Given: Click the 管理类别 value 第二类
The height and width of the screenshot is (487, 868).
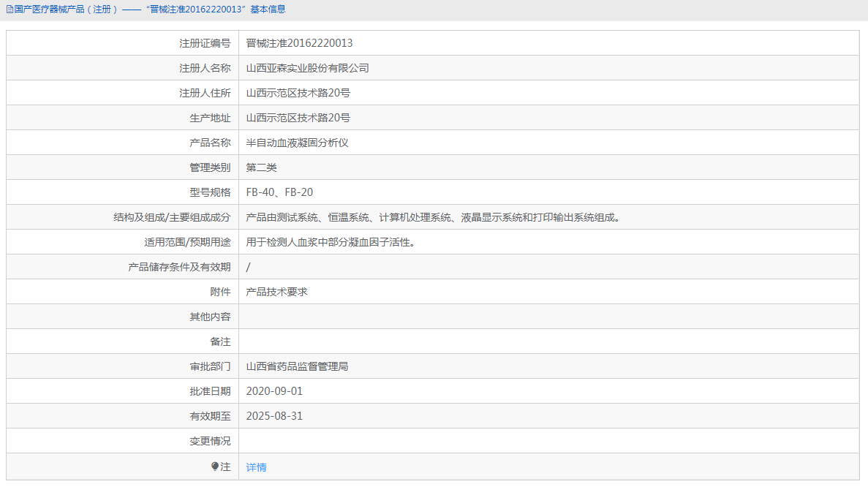Looking at the screenshot, I should (x=262, y=167).
